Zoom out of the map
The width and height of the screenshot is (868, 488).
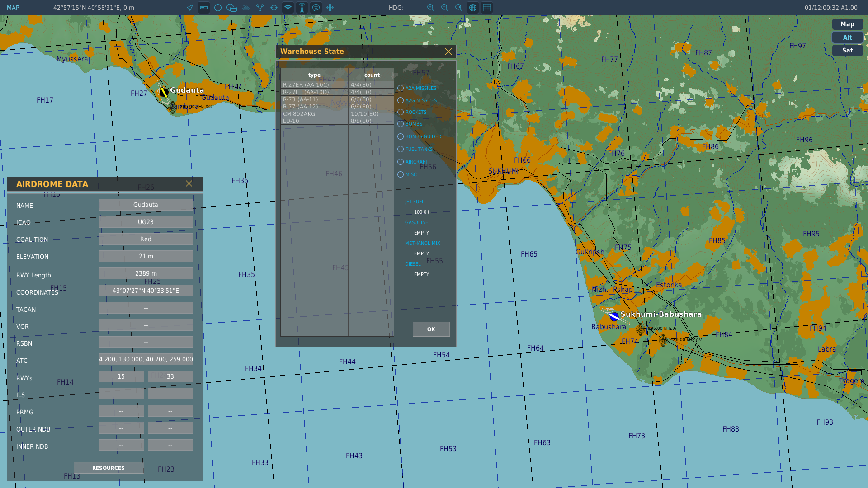click(x=445, y=8)
